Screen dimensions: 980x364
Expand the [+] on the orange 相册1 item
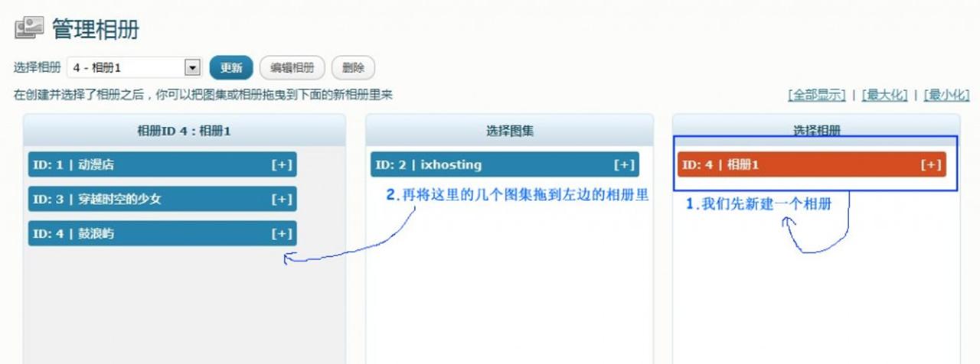(x=930, y=165)
